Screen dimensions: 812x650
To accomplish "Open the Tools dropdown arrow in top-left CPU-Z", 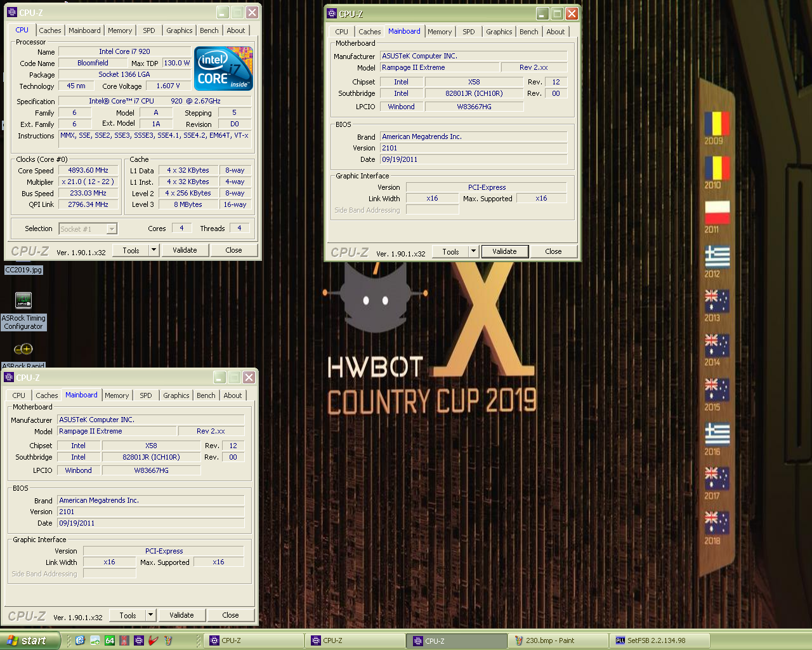I will point(153,250).
